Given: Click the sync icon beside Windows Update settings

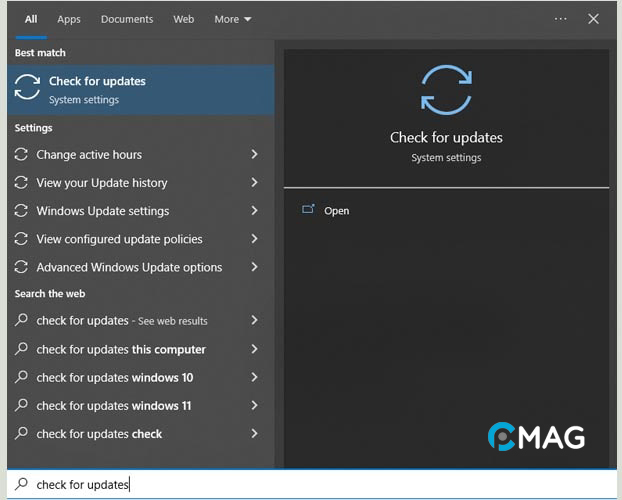Looking at the screenshot, I should pyautogui.click(x=22, y=211).
